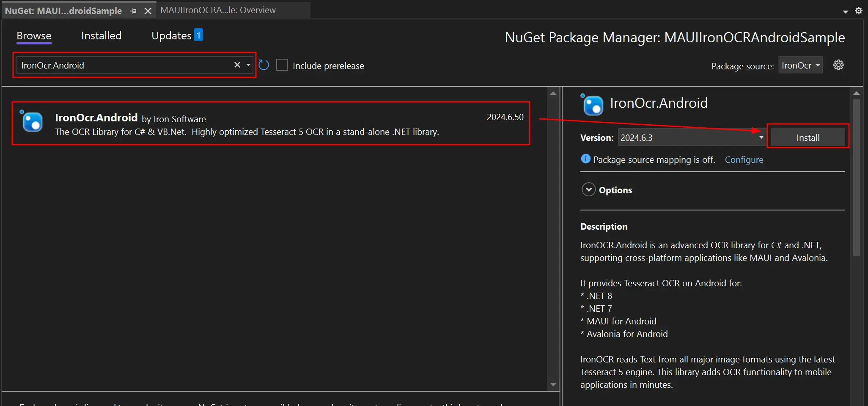Click the IronOcr.Android package icon in results
Screen dimensions: 868x406
click(x=32, y=122)
